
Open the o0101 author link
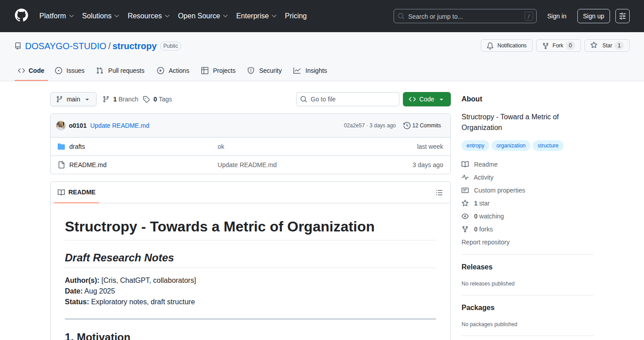tap(78, 126)
